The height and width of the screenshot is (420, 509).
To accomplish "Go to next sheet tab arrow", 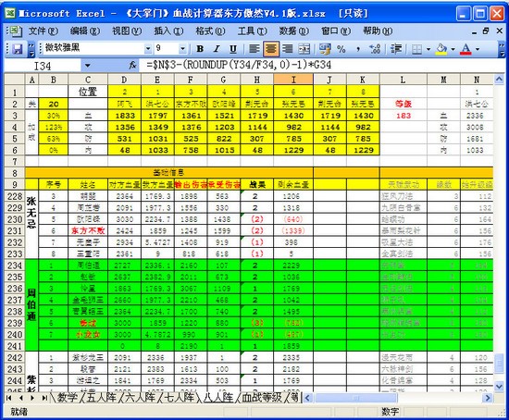I will [x=32, y=398].
